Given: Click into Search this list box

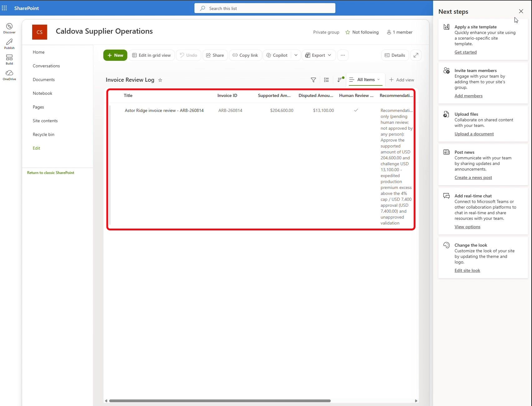Looking at the screenshot, I should coord(265,8).
